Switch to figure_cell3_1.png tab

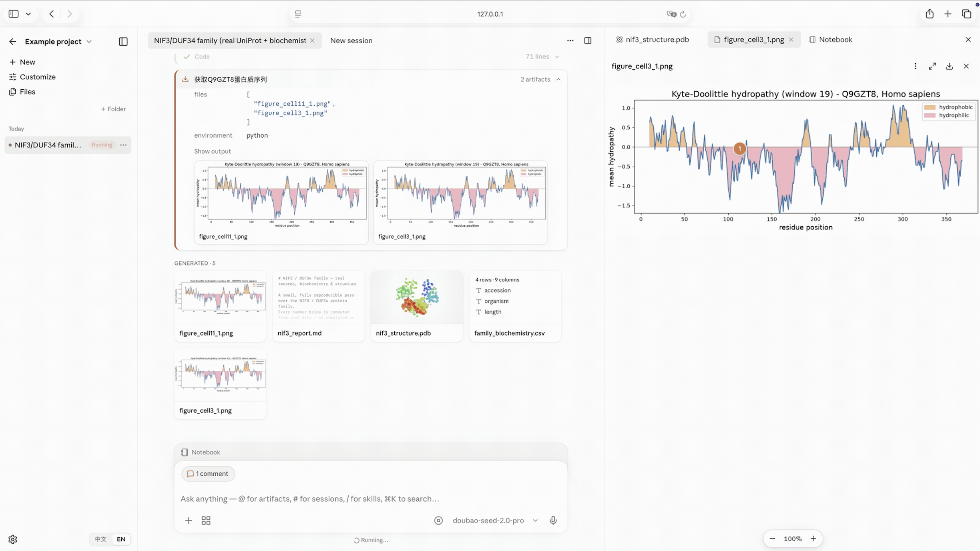[x=754, y=40]
